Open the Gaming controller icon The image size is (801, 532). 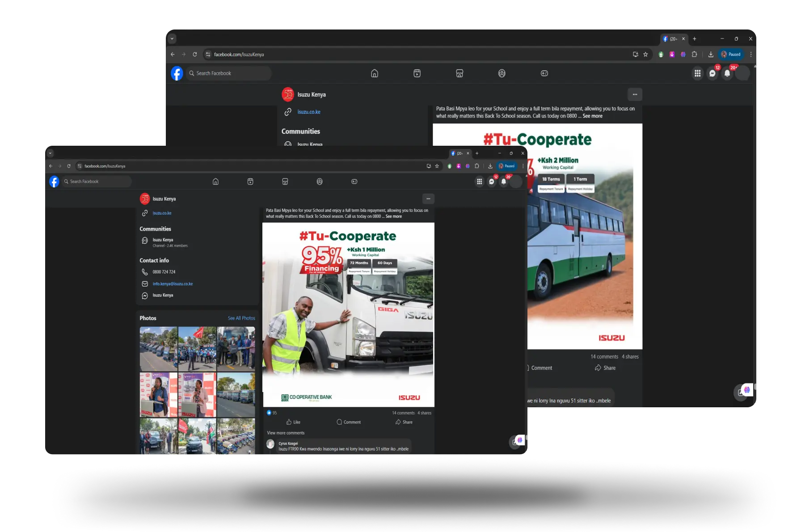point(354,182)
